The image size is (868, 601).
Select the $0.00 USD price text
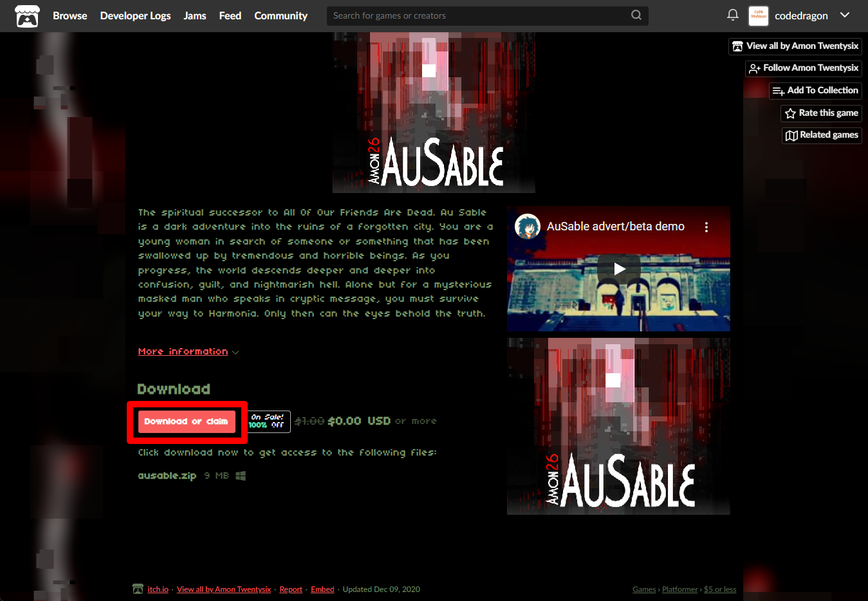coord(359,421)
